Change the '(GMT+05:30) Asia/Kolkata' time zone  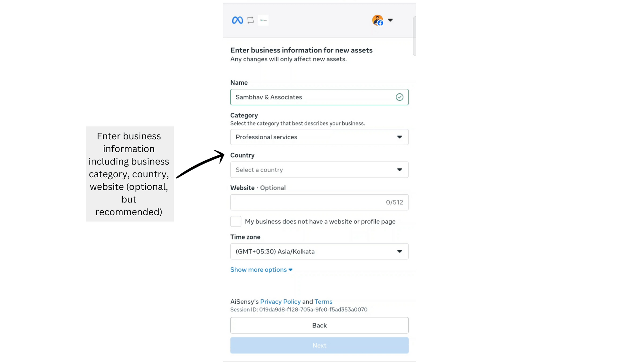coord(319,251)
